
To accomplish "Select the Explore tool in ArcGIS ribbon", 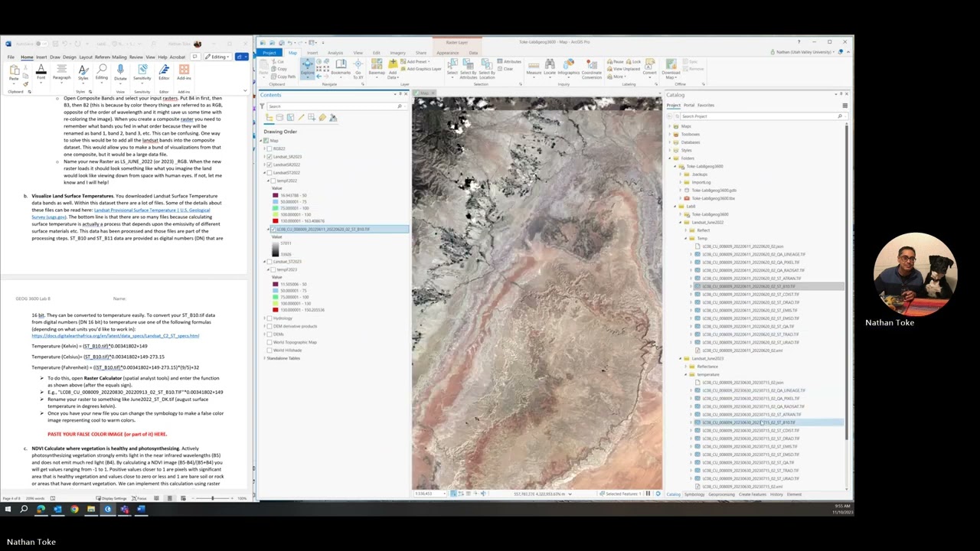I will click(307, 68).
